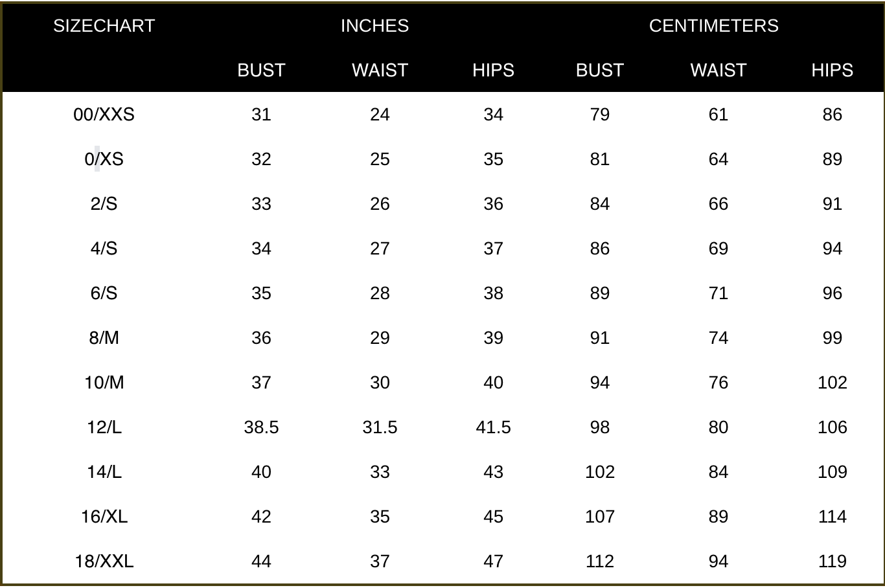Click the 10/M size label

click(104, 383)
